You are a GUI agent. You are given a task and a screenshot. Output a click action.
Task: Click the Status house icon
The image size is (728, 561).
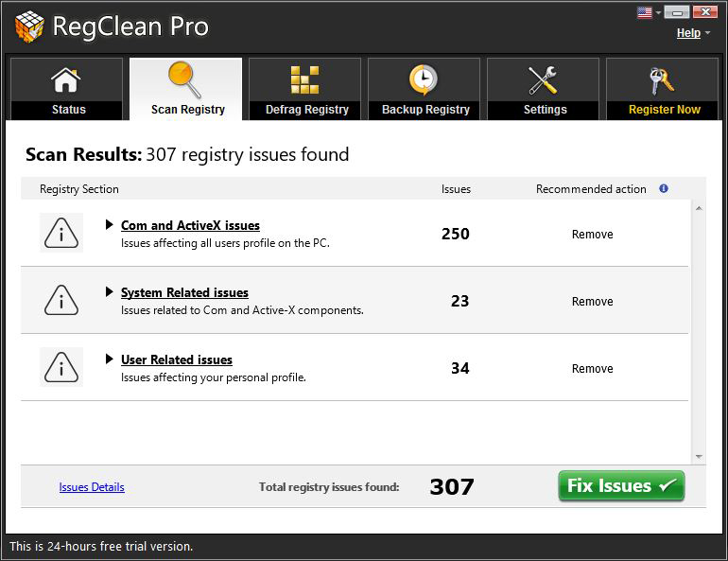pos(66,79)
